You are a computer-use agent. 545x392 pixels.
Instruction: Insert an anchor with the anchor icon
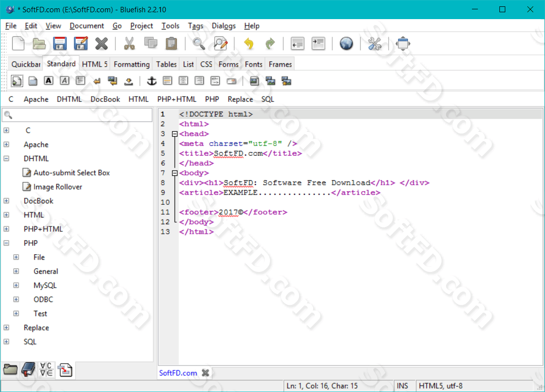pyautogui.click(x=151, y=81)
